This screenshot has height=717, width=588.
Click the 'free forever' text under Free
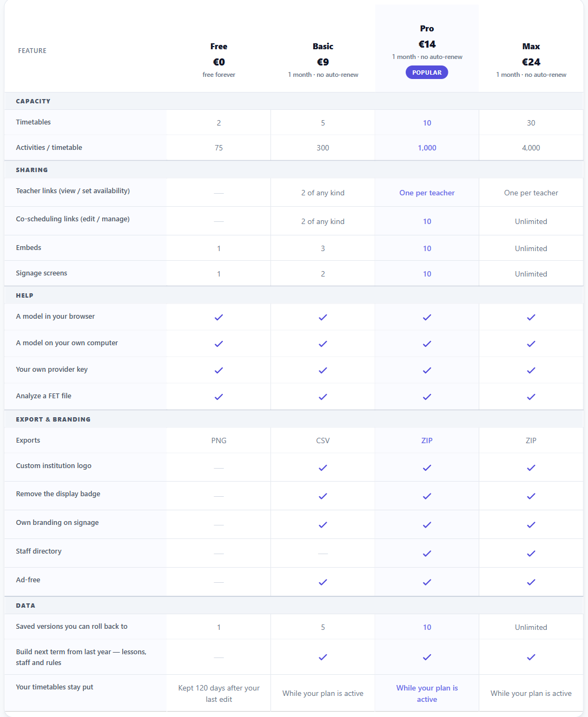coord(219,75)
